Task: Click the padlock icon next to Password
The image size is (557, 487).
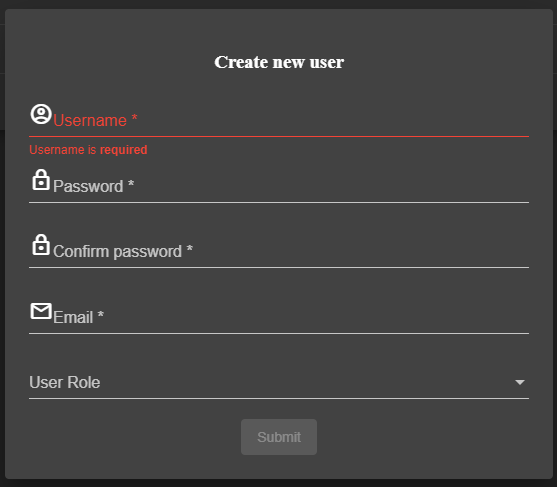Action: tap(41, 180)
